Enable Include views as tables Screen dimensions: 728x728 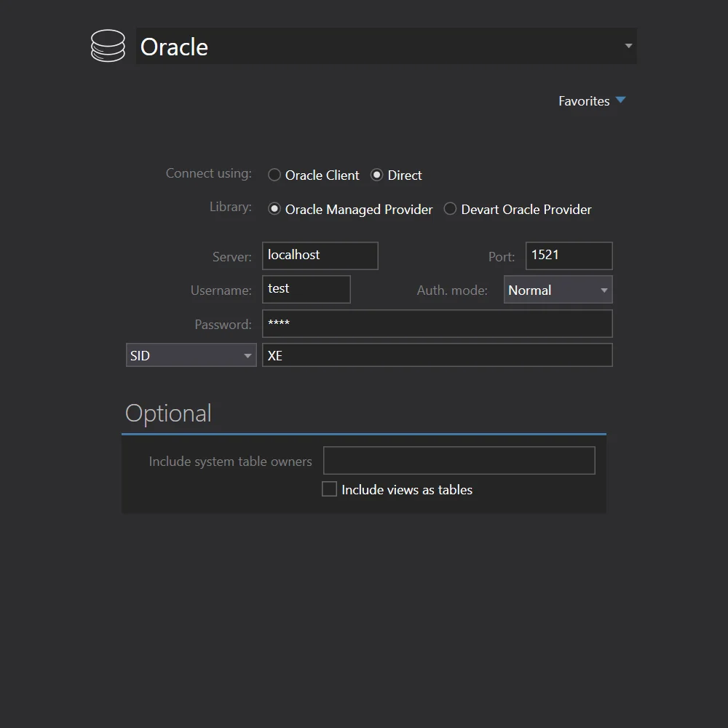(328, 488)
